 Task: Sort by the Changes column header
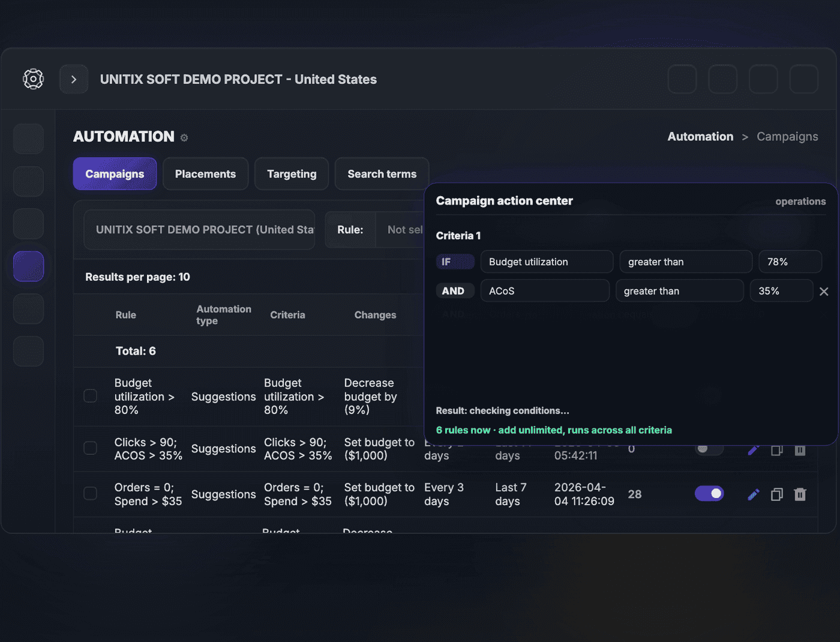coord(375,315)
